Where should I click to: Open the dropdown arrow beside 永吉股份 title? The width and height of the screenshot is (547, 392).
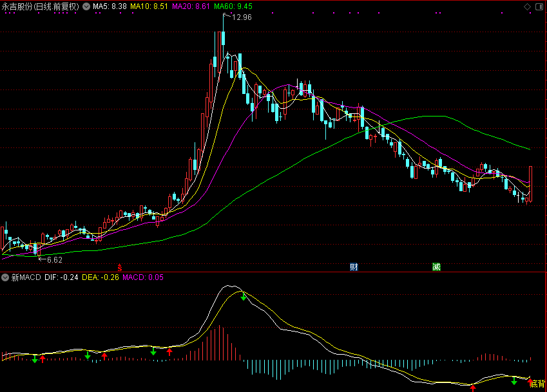click(87, 6)
